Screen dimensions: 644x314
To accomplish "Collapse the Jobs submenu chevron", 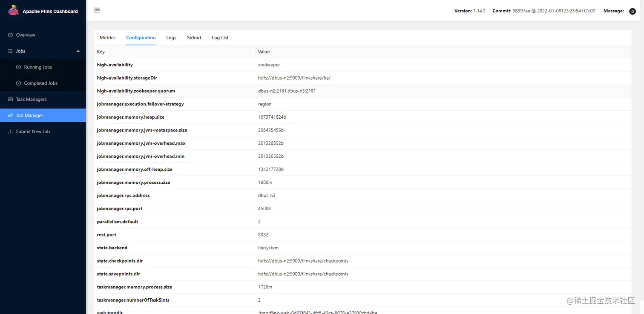I will (78, 51).
